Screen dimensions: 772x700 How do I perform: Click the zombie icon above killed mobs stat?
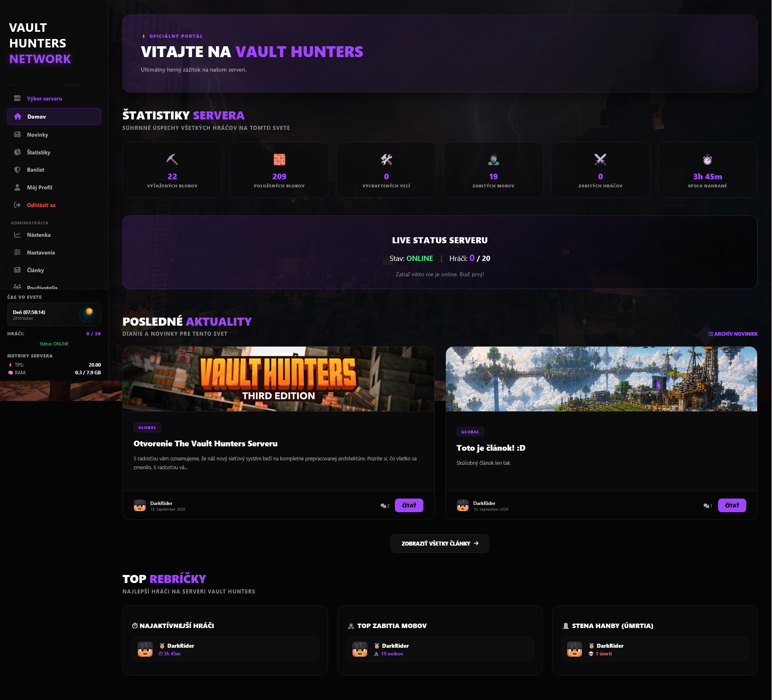click(493, 160)
